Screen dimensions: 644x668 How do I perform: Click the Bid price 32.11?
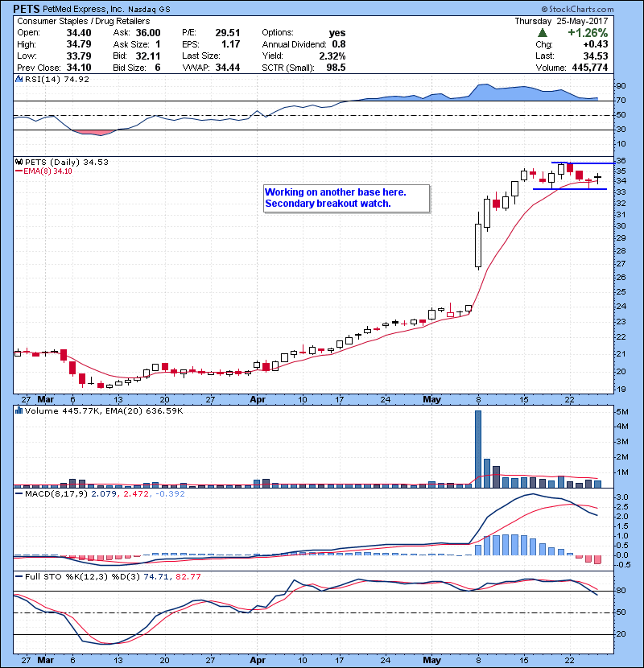tap(148, 56)
